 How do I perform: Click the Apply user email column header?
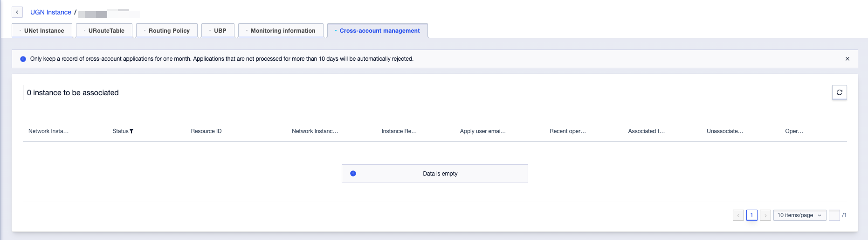pos(482,131)
